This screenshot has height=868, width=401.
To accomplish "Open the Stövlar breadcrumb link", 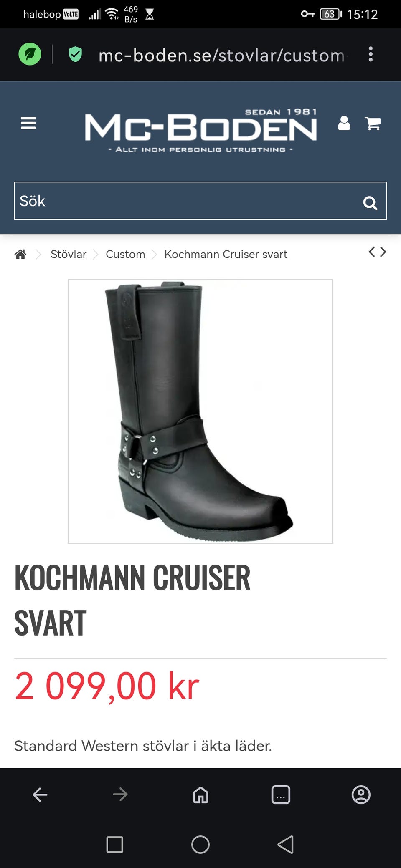I will (x=69, y=254).
